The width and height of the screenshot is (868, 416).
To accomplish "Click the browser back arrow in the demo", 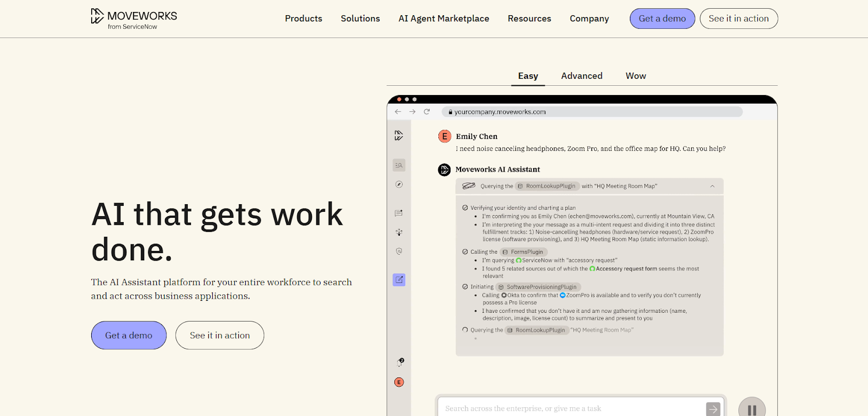I will 398,112.
